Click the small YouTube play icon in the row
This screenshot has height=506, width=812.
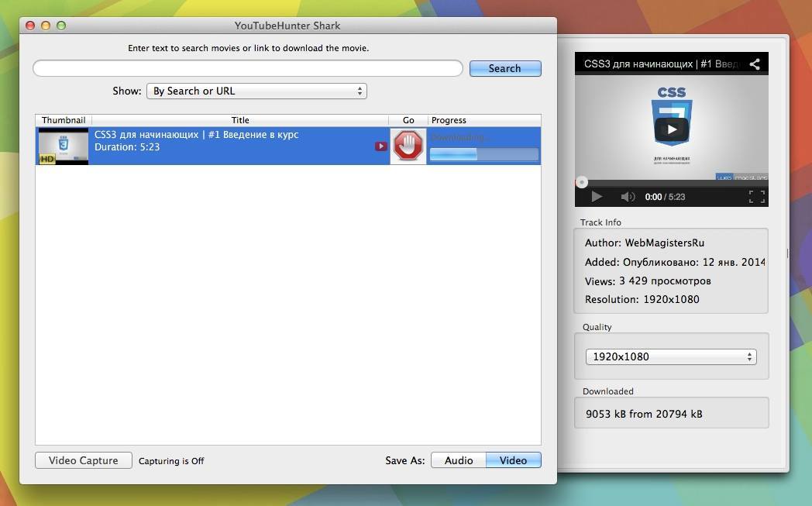(x=381, y=146)
